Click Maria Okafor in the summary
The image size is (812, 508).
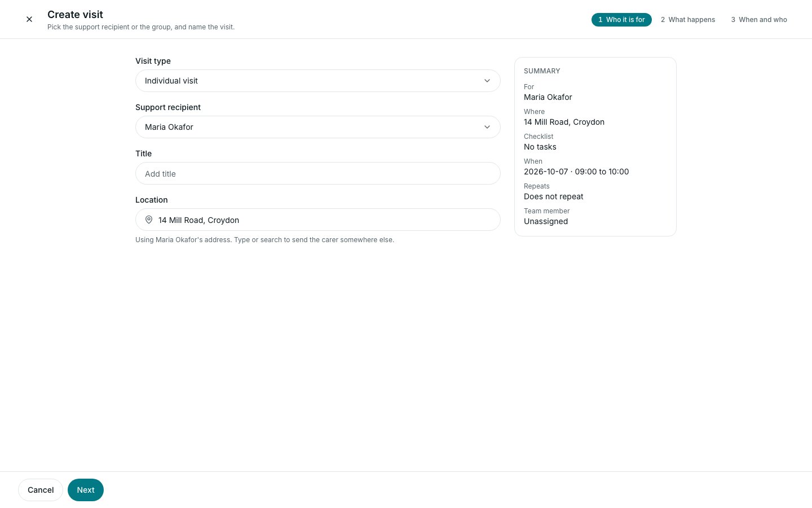click(x=548, y=97)
